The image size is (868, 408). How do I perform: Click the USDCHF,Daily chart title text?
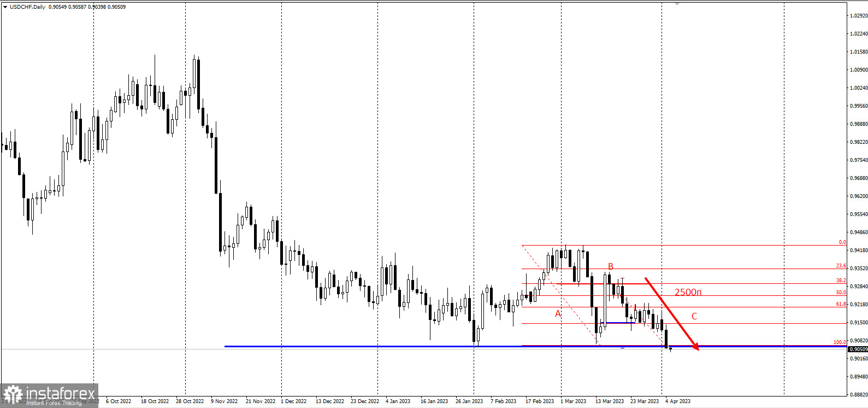28,7
